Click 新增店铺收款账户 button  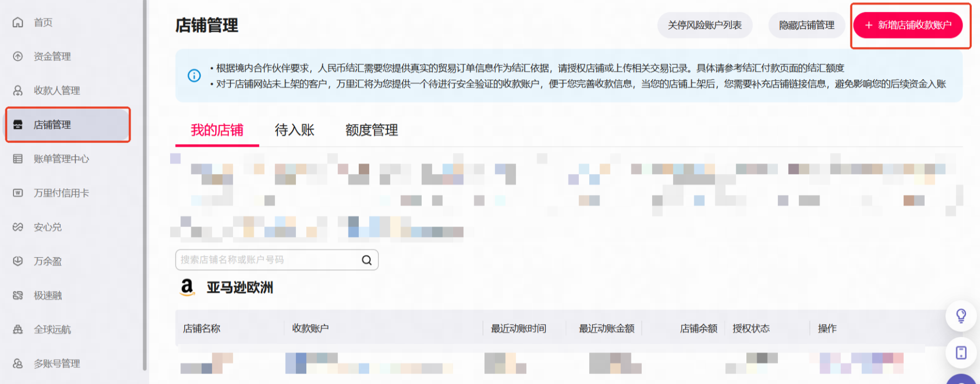pyautogui.click(x=908, y=25)
